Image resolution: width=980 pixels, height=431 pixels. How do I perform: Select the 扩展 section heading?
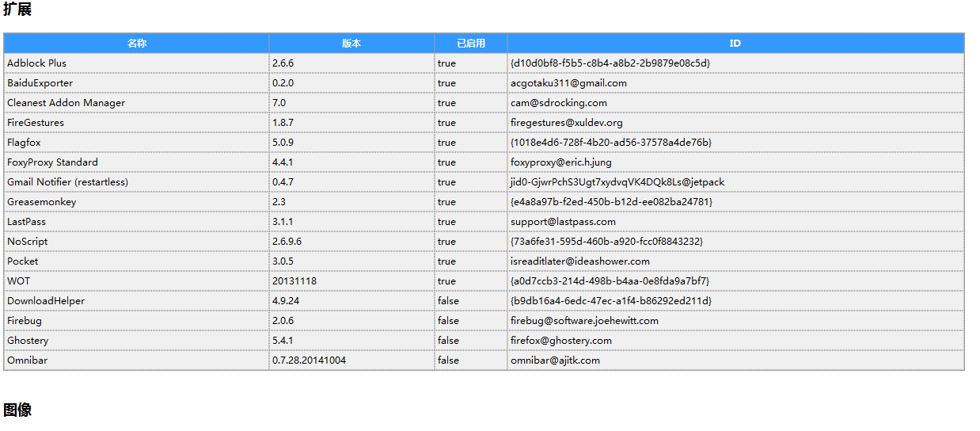(17, 10)
